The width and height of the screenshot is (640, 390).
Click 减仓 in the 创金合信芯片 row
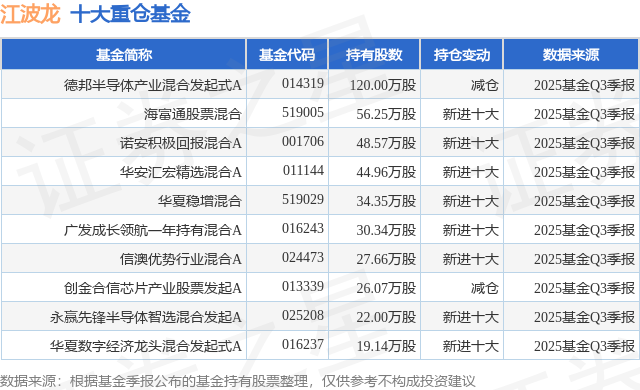484,288
